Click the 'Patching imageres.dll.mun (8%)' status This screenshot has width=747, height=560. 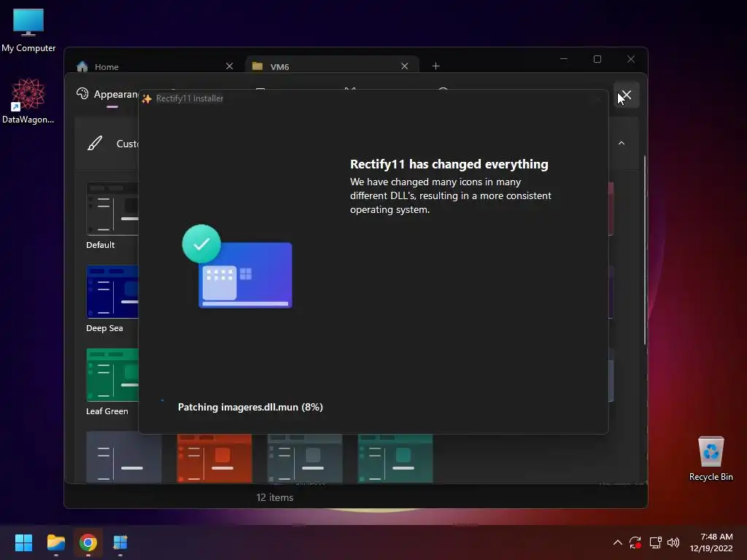click(250, 407)
